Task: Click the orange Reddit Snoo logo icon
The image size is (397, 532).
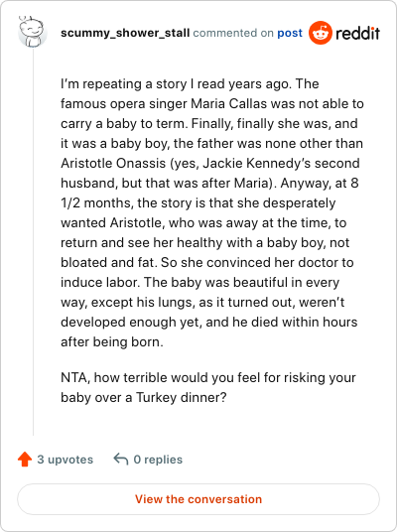Action: (x=320, y=33)
